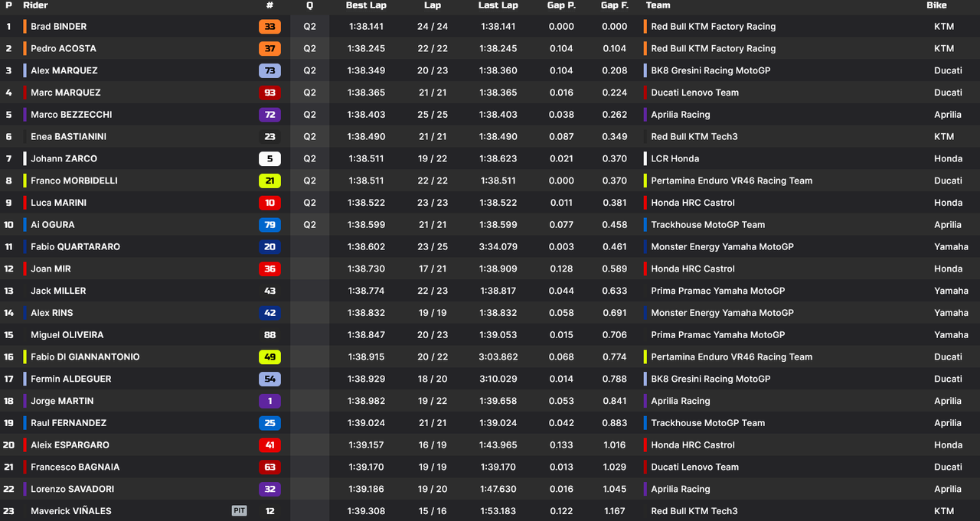Click Alex MARQUEZ's number 73 badge
The image size is (980, 521).
coord(269,70)
